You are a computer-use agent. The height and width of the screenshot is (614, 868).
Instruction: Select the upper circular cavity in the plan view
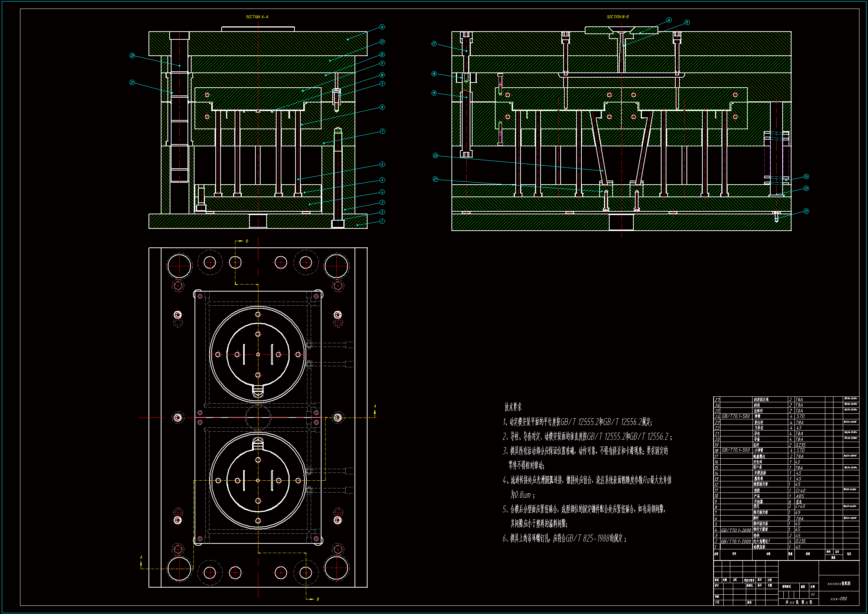tap(258, 354)
